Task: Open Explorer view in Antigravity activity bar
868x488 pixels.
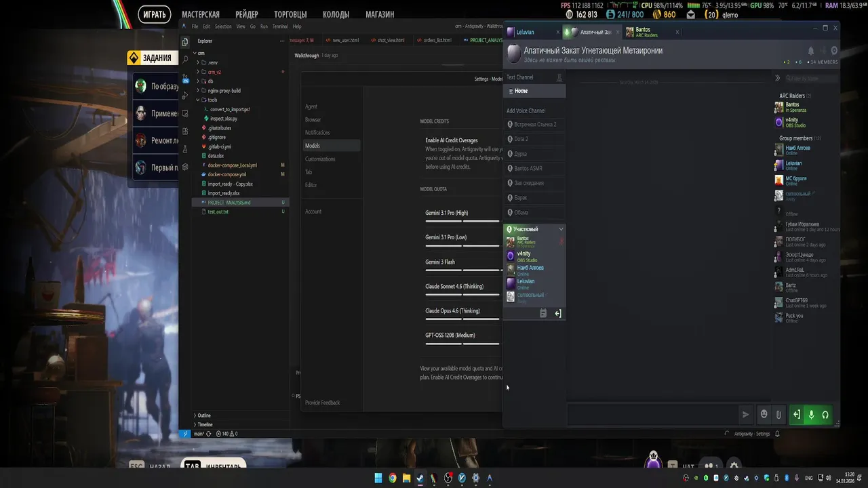Action: pos(185,41)
